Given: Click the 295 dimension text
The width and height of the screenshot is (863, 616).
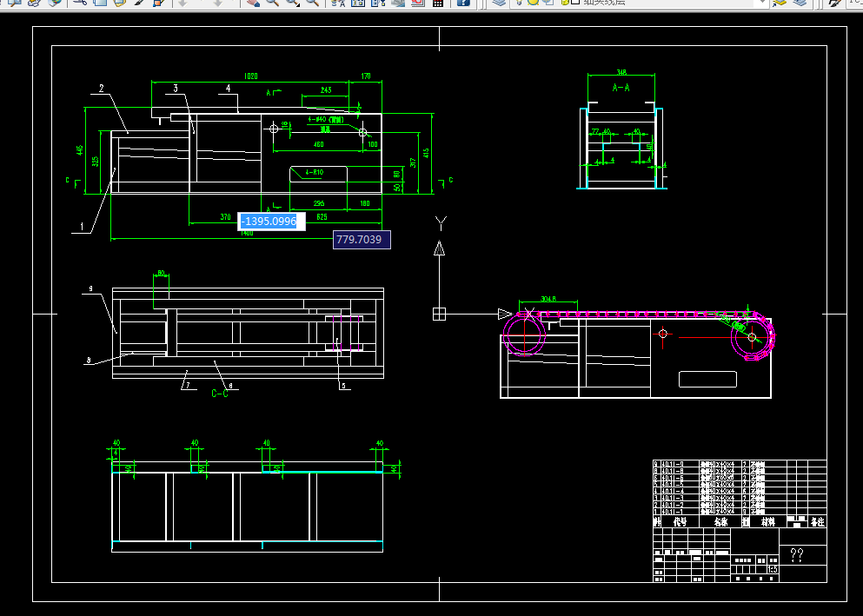Looking at the screenshot, I should tap(319, 203).
